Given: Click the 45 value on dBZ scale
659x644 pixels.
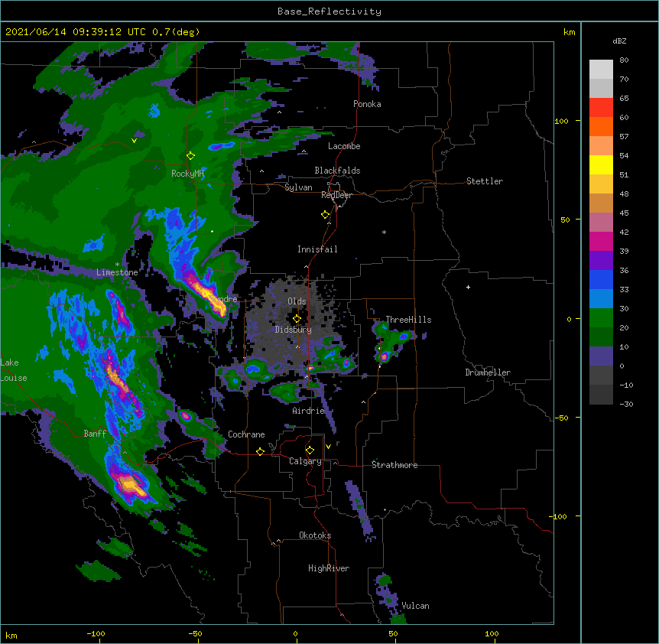Looking at the screenshot, I should [x=624, y=213].
